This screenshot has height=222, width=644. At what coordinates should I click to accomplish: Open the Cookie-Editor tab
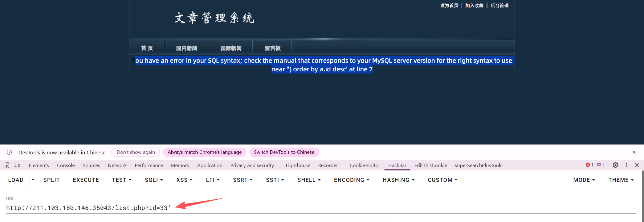[365, 165]
